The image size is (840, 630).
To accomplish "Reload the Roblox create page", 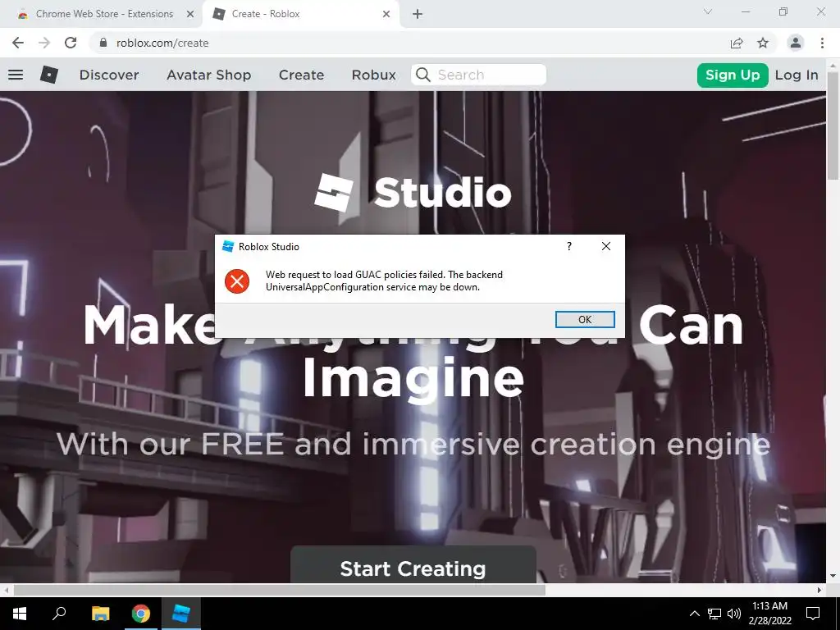I will [x=71, y=43].
